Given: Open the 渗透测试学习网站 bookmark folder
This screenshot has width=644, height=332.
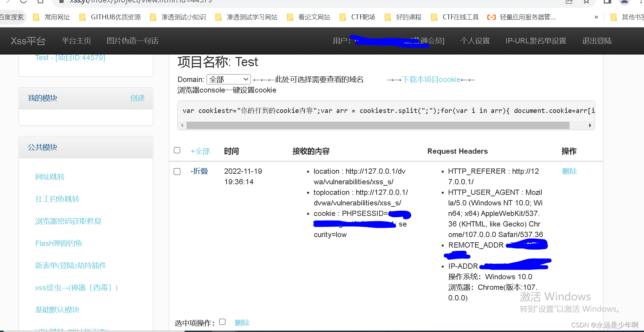Looking at the screenshot, I should coord(246,17).
